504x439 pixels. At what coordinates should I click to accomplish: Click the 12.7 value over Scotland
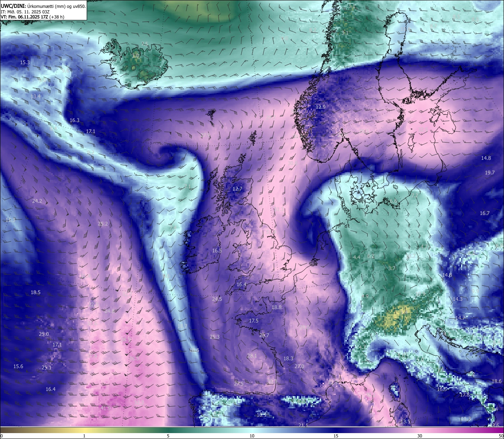(x=237, y=189)
